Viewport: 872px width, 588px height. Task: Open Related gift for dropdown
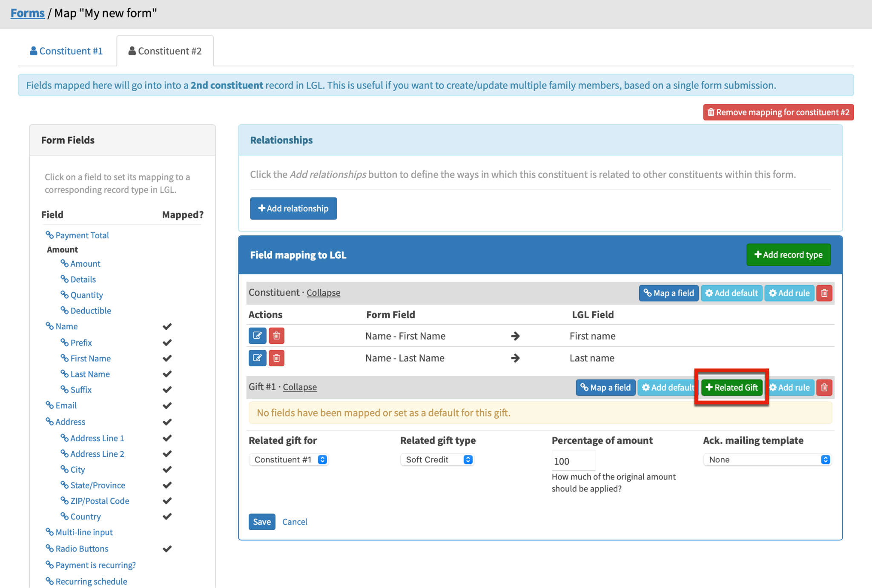coord(288,460)
